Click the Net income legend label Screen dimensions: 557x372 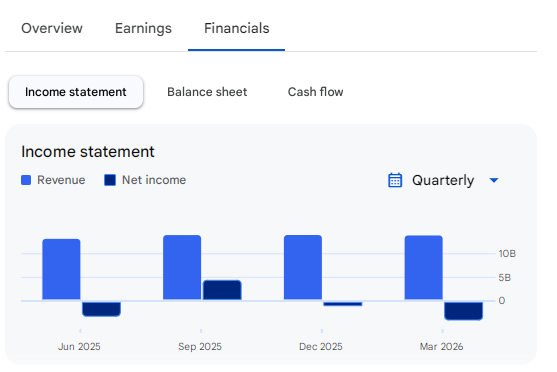[154, 180]
